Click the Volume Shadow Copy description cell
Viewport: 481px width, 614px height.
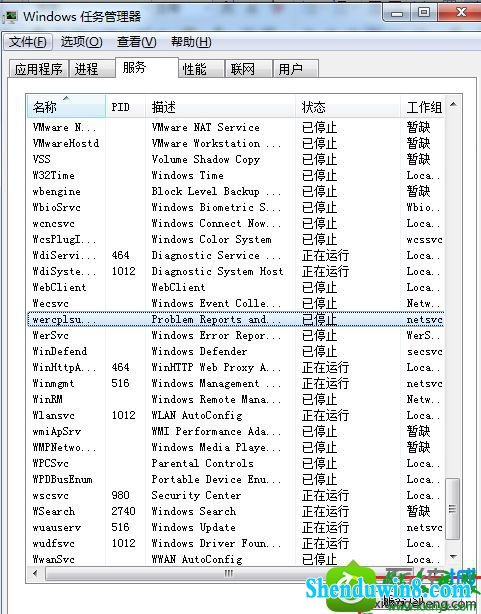pos(206,159)
